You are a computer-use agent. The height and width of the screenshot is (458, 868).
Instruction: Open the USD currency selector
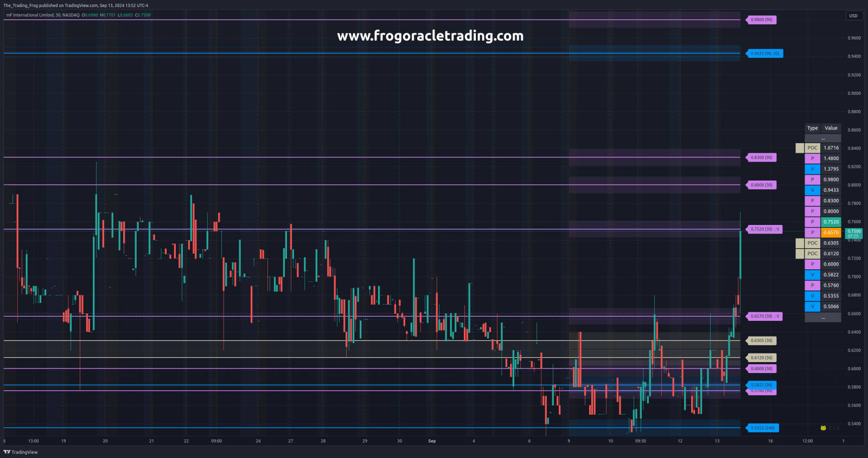[x=853, y=16]
